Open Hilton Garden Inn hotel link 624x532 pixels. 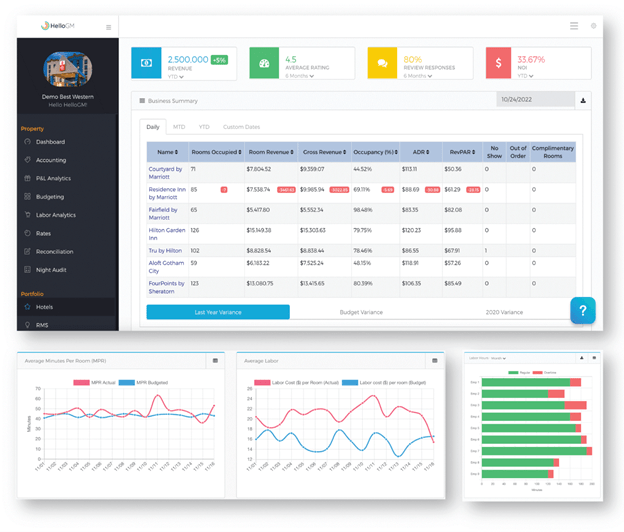pyautogui.click(x=167, y=234)
